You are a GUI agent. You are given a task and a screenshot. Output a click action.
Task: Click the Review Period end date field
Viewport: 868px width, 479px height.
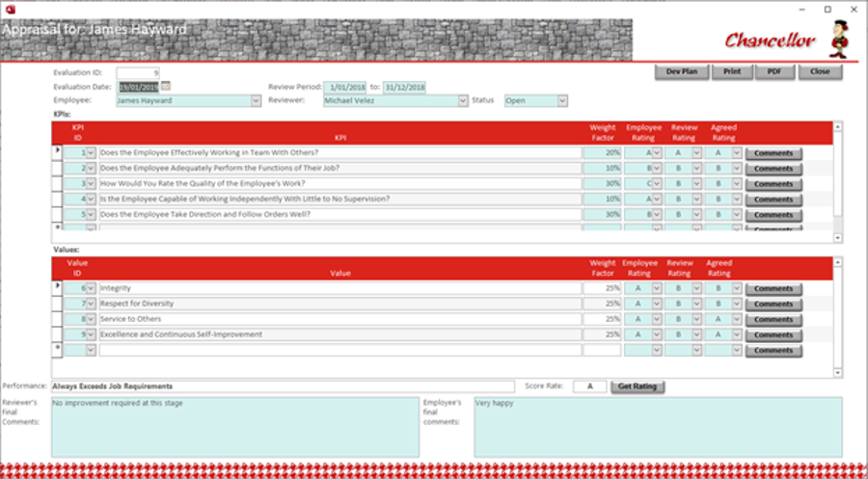tap(405, 88)
